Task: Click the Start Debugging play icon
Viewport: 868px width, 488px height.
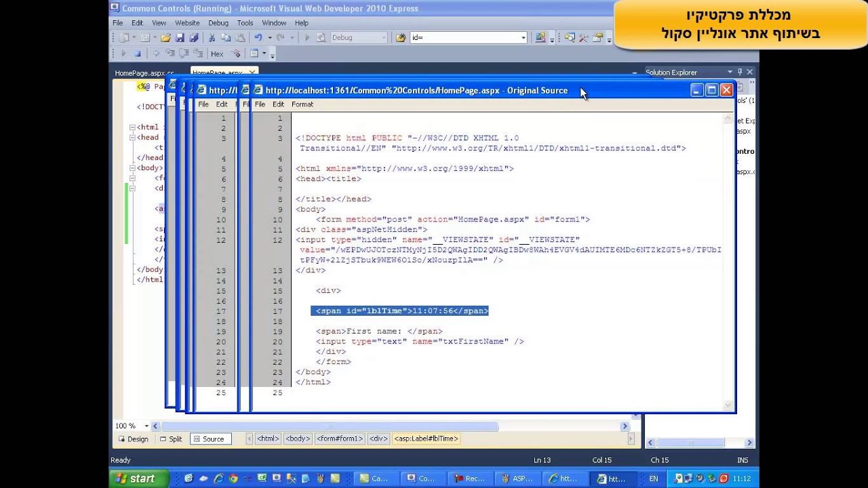Action: 307,38
